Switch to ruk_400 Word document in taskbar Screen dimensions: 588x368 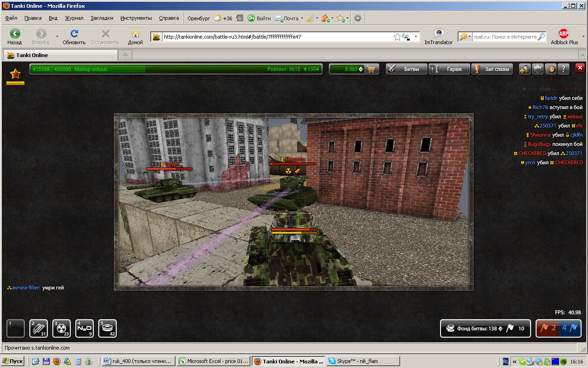coord(139,361)
